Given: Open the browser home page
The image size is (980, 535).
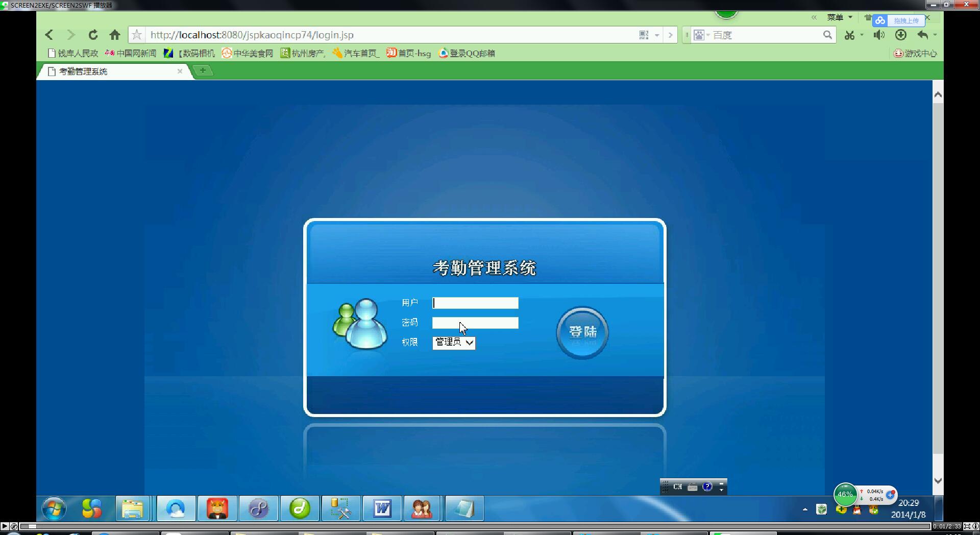Looking at the screenshot, I should 115,35.
